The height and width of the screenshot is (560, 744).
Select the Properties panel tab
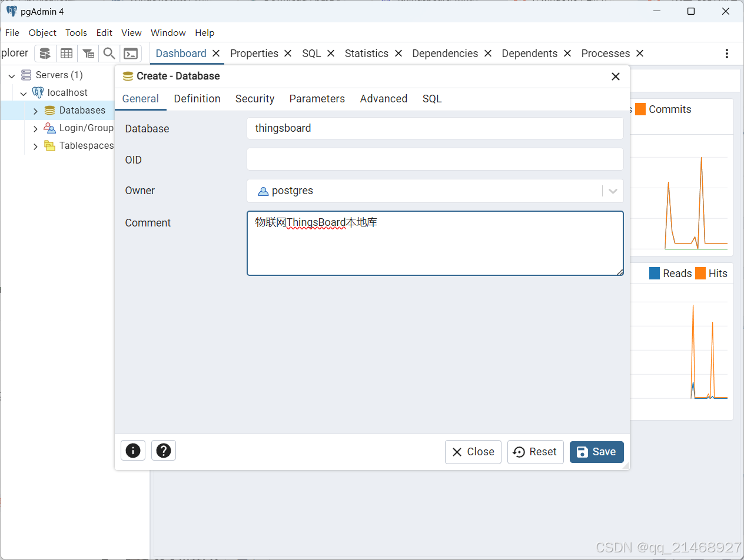click(x=254, y=54)
